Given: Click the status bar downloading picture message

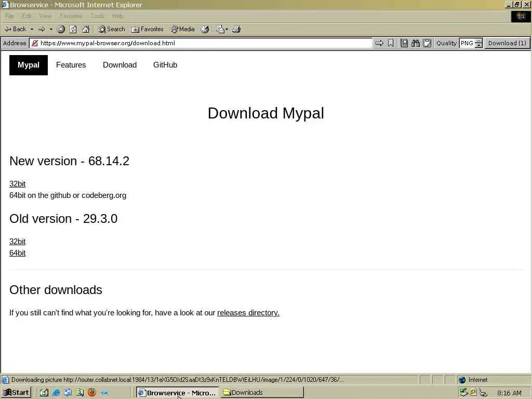Looking at the screenshot, I should (x=178, y=380).
